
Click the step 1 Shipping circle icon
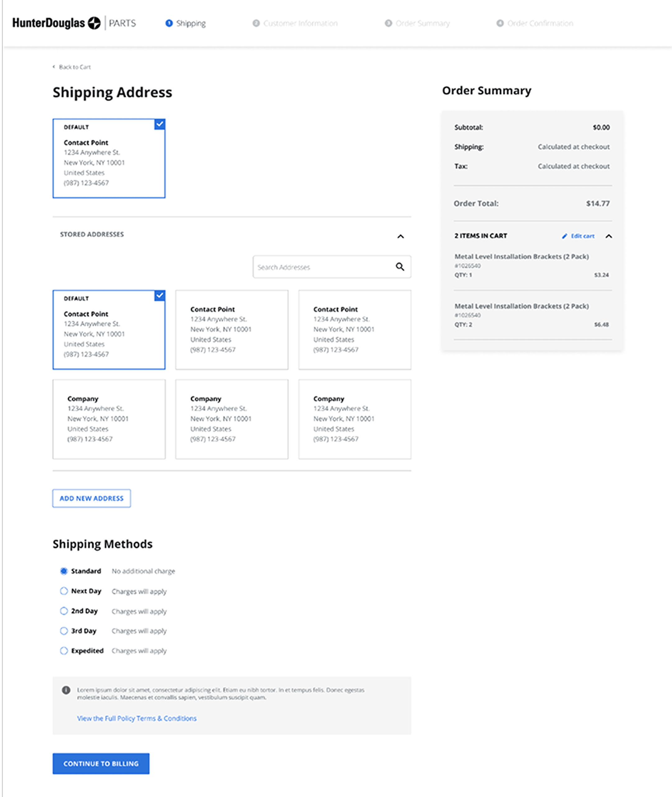coord(169,23)
